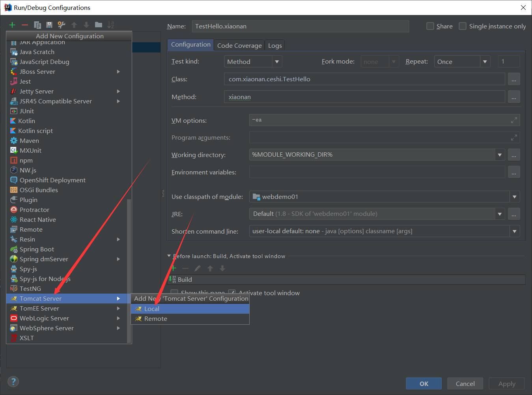Switch to the Code Coverage tab
Image resolution: width=532 pixels, height=395 pixels.
point(239,45)
